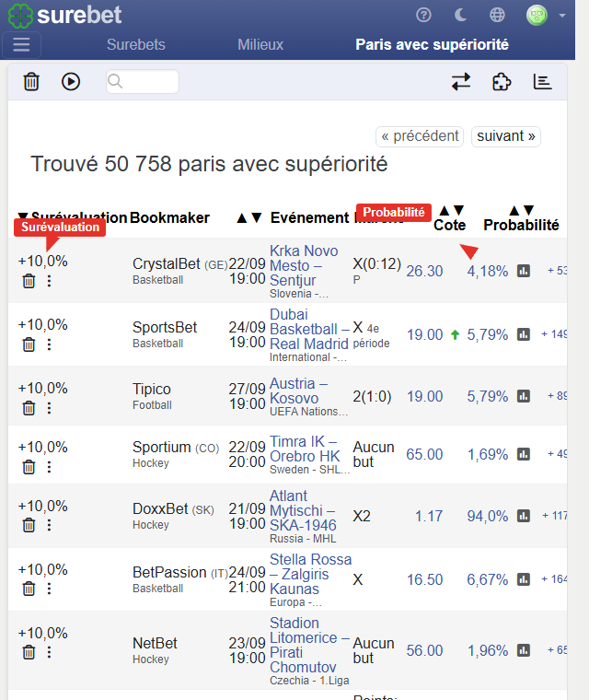589x700 pixels.
Task: Open Atlant Mytischi – SKA-1946 event
Action: point(303,510)
